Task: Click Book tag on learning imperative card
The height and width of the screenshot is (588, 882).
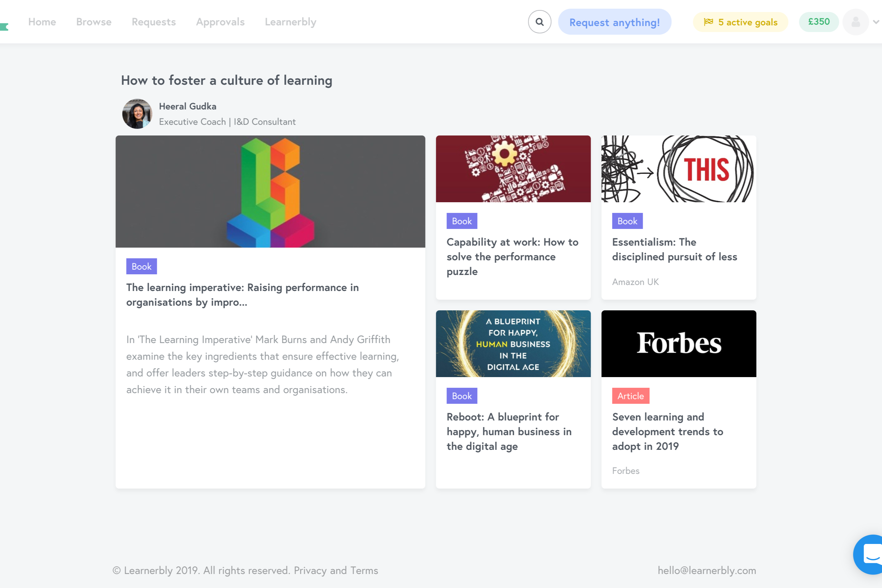Action: tap(141, 266)
